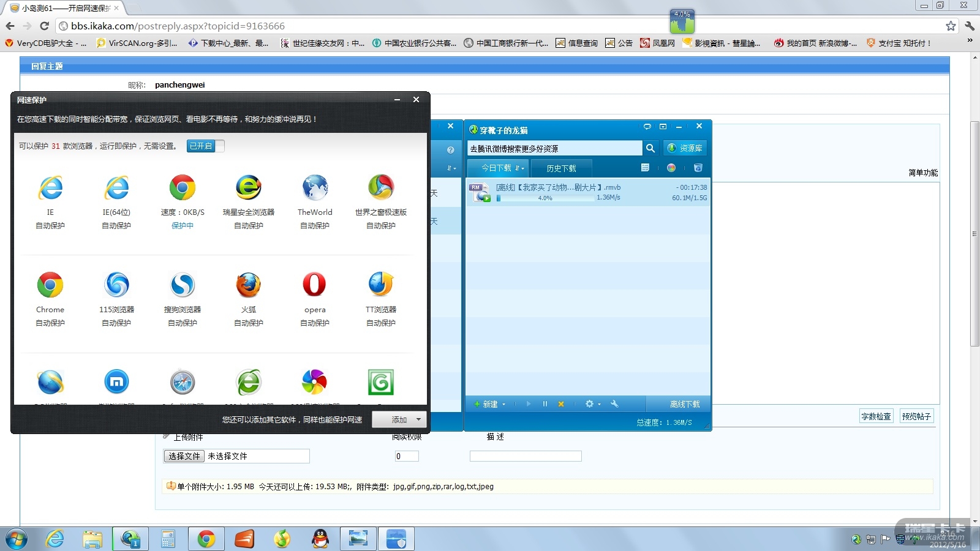Screen dimensions: 980x551
Task: Open Chrome's wrench menu
Action: [970, 26]
